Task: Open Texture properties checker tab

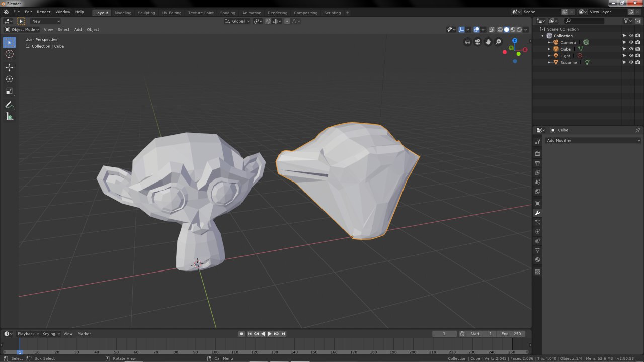Action: click(537, 272)
